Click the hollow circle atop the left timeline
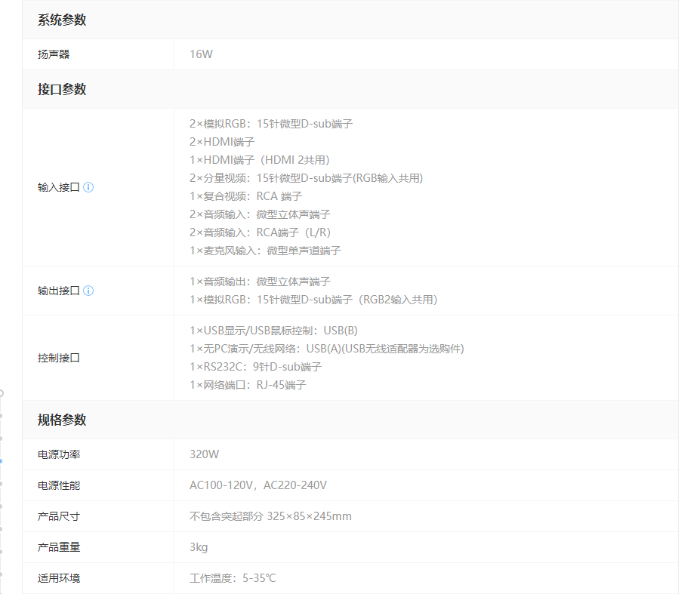Screen dimensions: 700x594 (1, 393)
